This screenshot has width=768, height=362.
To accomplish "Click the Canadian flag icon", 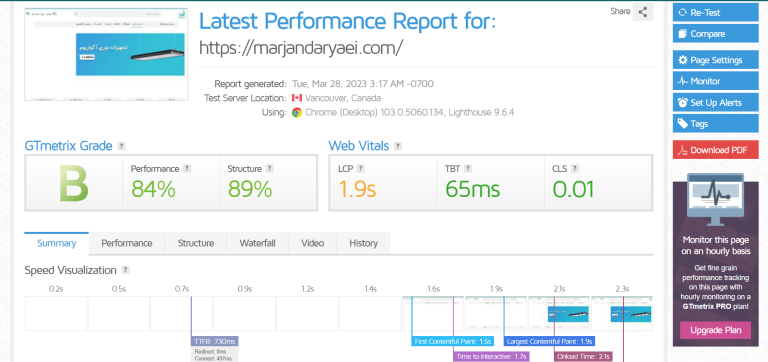I will (x=296, y=98).
